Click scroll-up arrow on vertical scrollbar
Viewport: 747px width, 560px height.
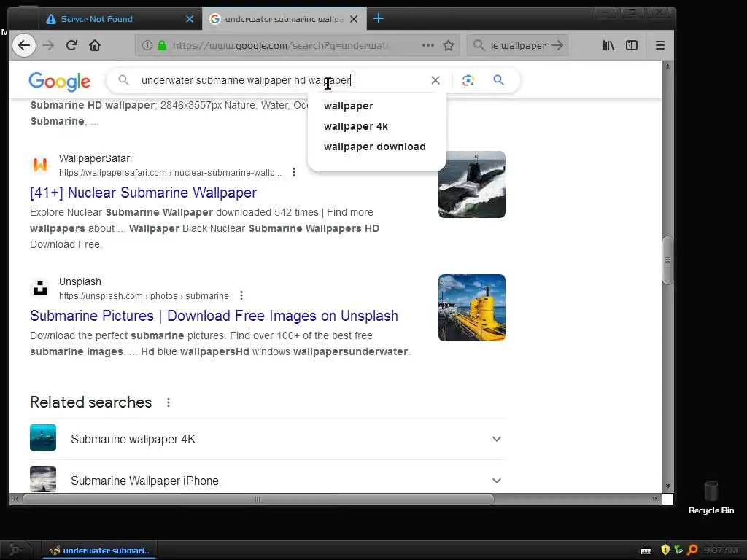[x=668, y=66]
